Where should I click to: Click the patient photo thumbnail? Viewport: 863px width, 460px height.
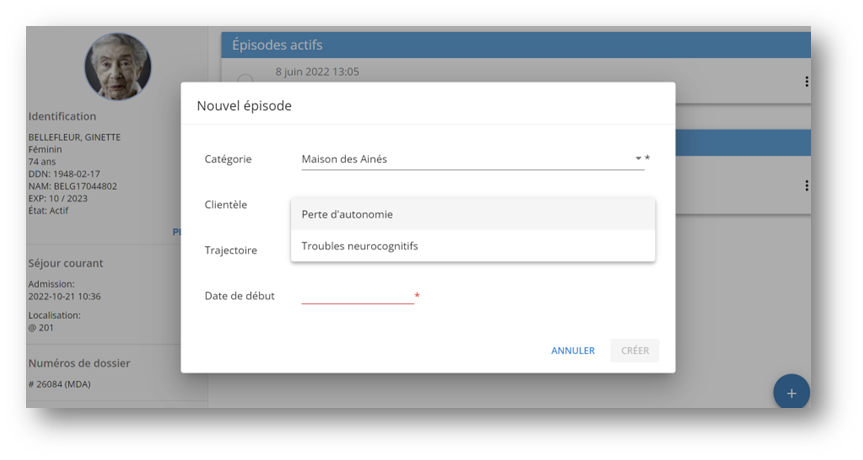pos(118,67)
